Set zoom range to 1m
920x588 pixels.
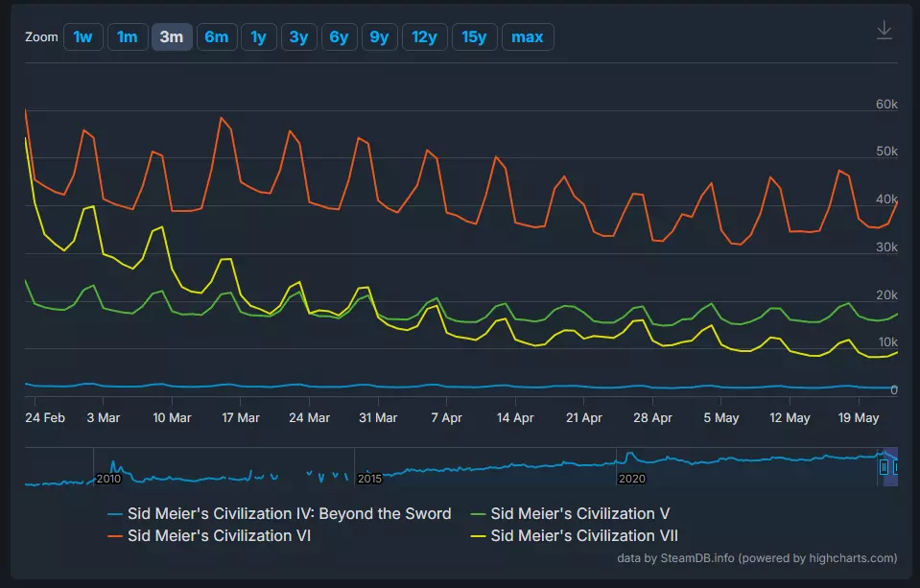click(x=128, y=37)
